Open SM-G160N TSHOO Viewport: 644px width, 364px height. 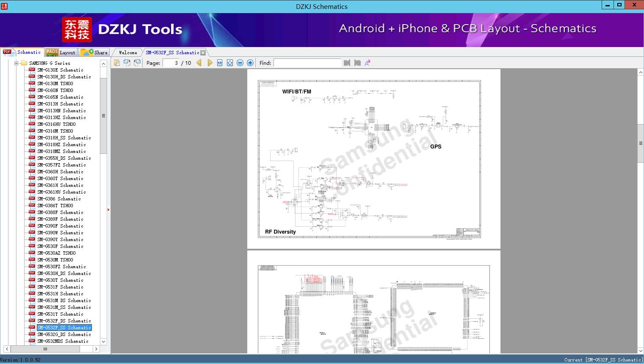point(55,90)
